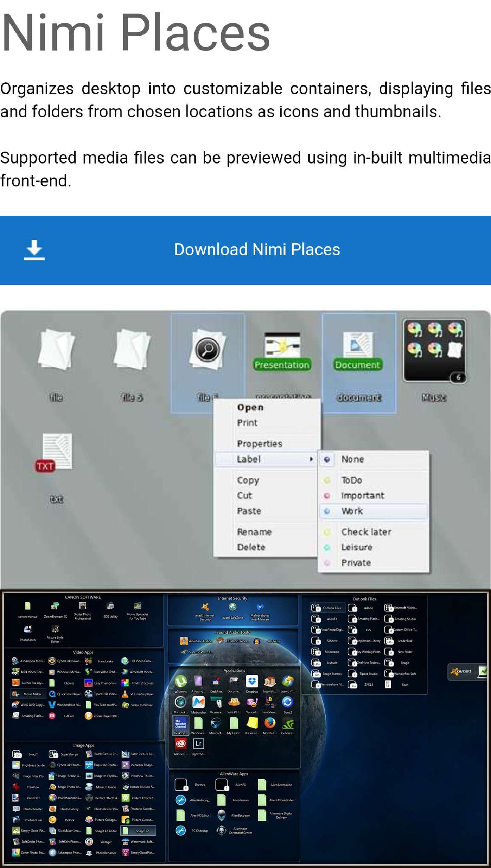This screenshot has width=491, height=868.
Task: Launch IrfanView in Image Apps
Action: pos(26,787)
